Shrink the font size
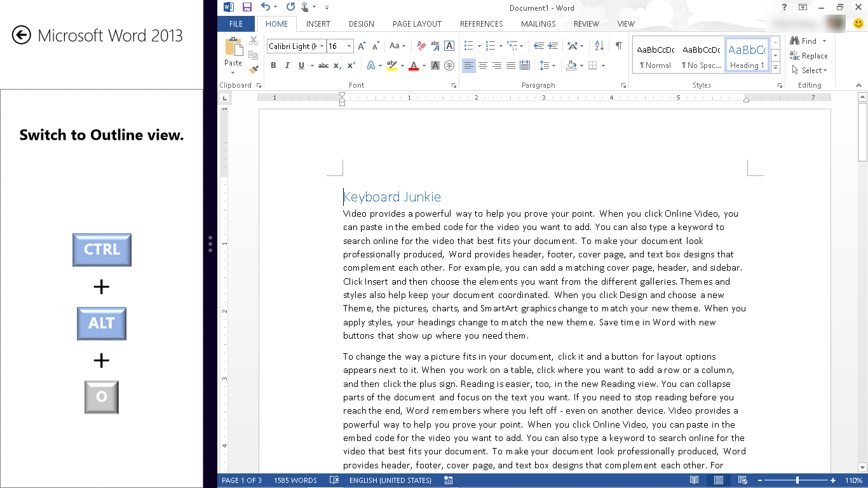This screenshot has height=488, width=868. pyautogui.click(x=376, y=46)
